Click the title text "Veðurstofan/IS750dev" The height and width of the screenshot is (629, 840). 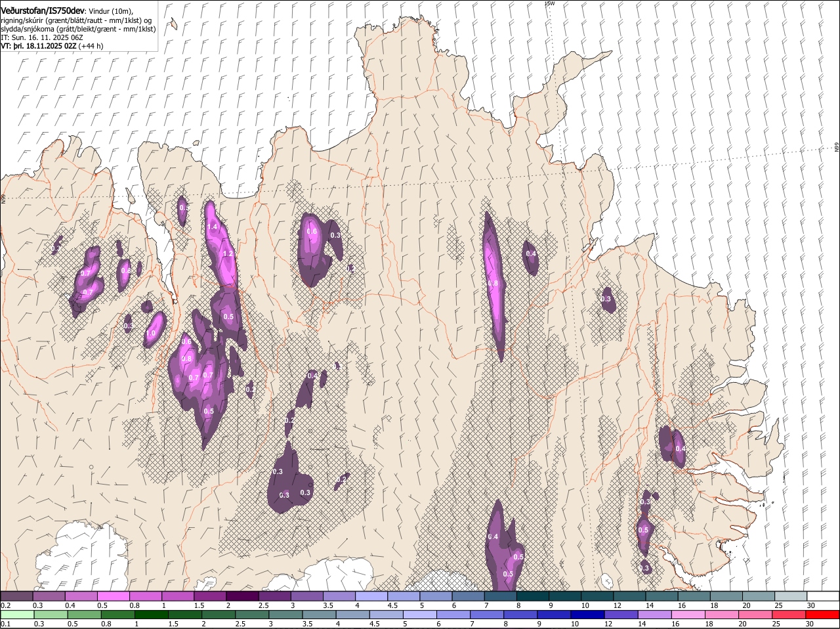pyautogui.click(x=43, y=11)
